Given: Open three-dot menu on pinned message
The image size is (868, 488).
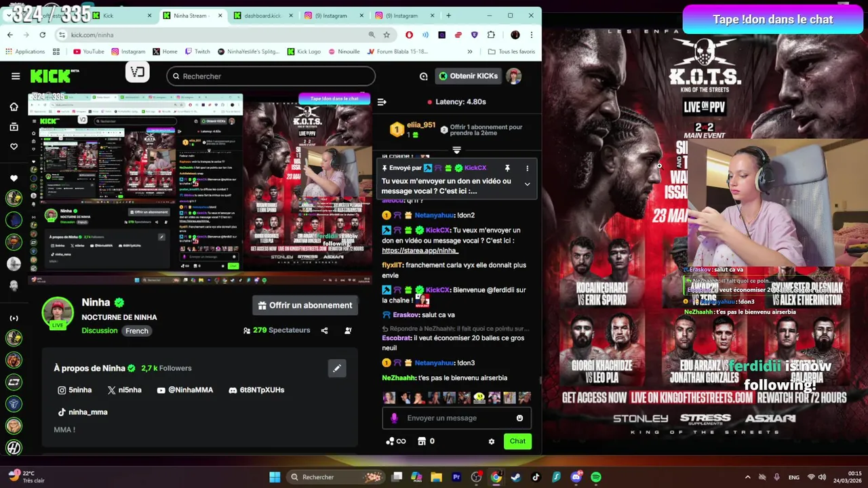Looking at the screenshot, I should 527,168.
